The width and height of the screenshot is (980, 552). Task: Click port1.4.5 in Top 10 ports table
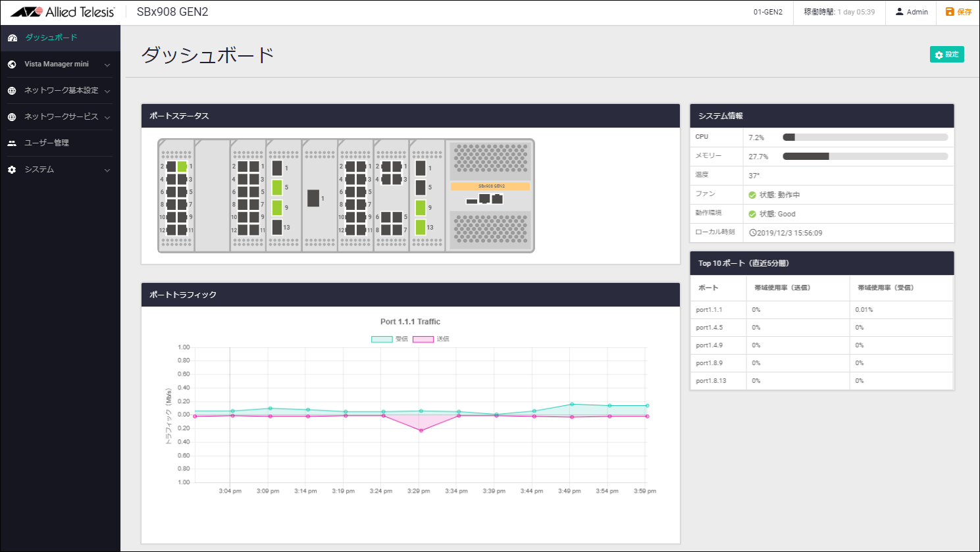pos(709,328)
